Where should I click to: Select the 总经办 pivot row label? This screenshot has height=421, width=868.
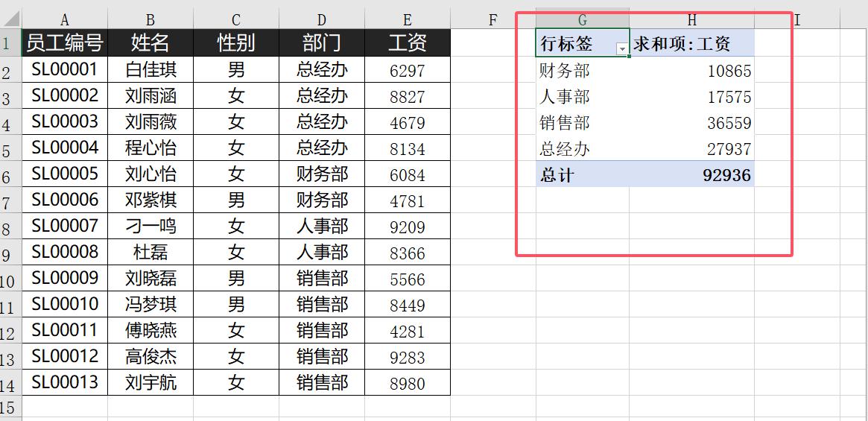tap(583, 148)
